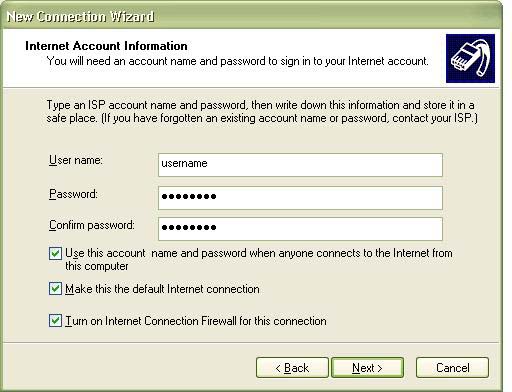The image size is (512, 392).
Task: Click the 'Password:' label text
Action: coord(73,194)
